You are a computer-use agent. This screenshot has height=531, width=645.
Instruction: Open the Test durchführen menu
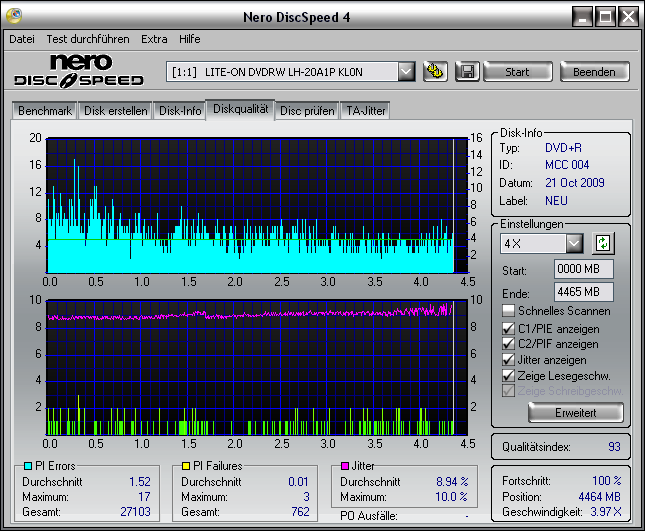[88, 39]
